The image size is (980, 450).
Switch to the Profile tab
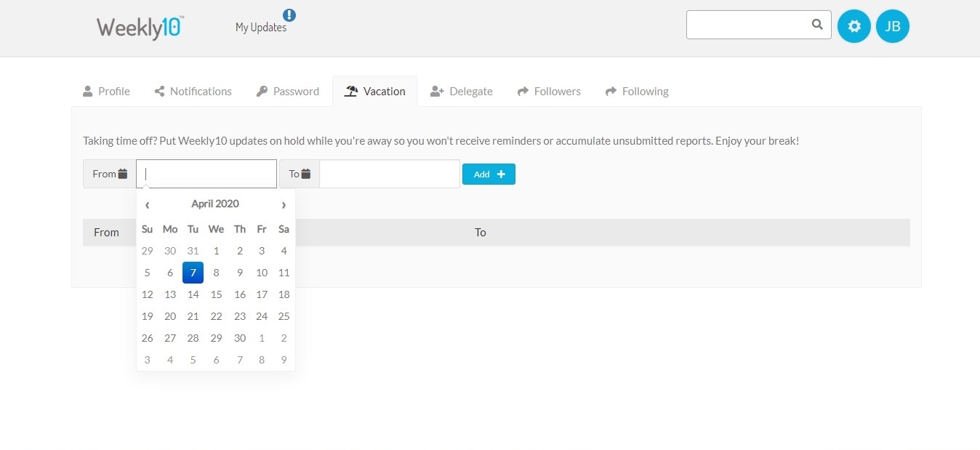tap(107, 92)
